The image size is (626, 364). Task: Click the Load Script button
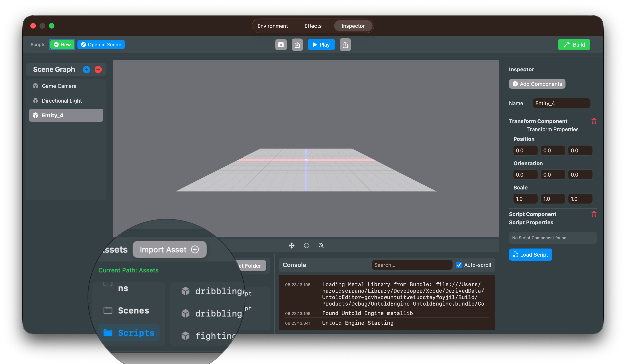coord(531,255)
